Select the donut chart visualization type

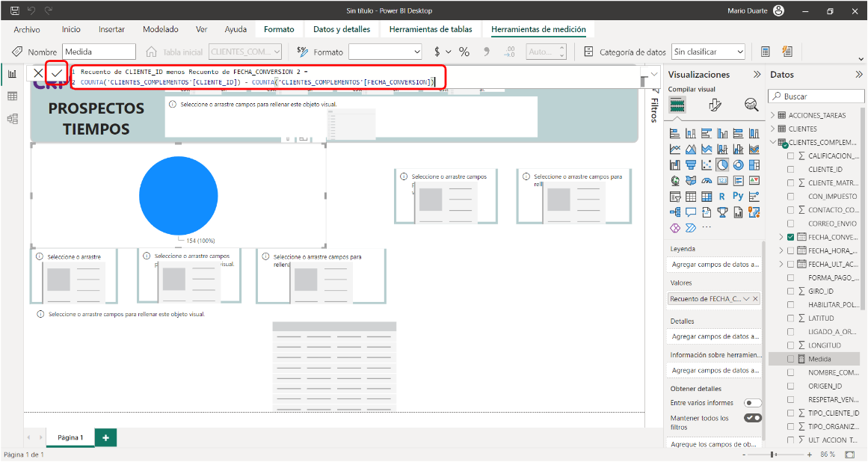(x=738, y=165)
